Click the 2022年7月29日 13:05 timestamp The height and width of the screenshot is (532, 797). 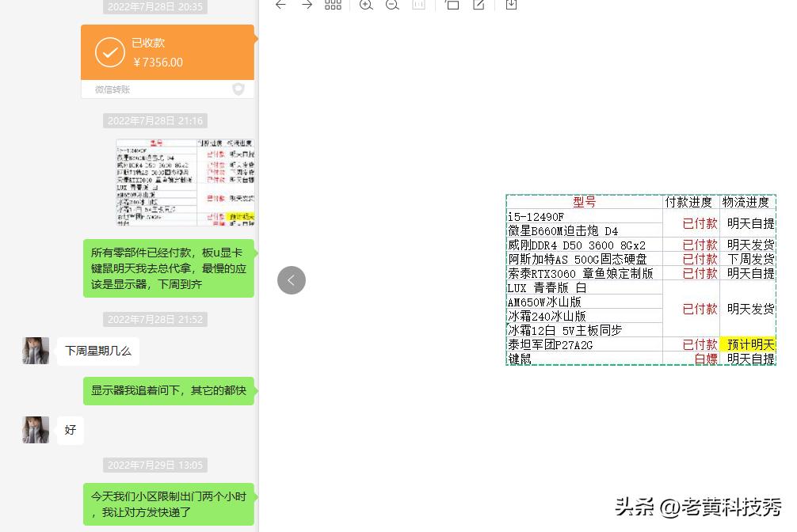pos(155,465)
